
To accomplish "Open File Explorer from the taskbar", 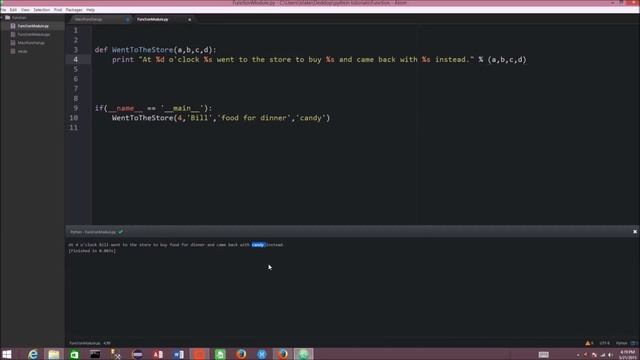I will [54, 354].
